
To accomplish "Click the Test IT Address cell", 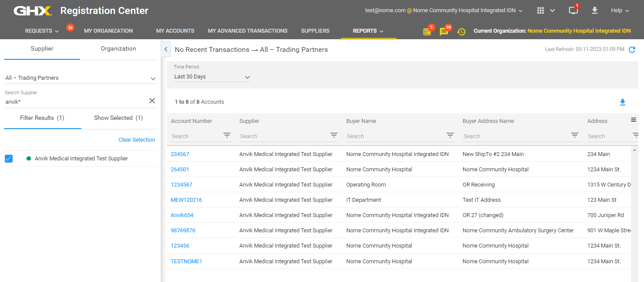I will (x=482, y=200).
